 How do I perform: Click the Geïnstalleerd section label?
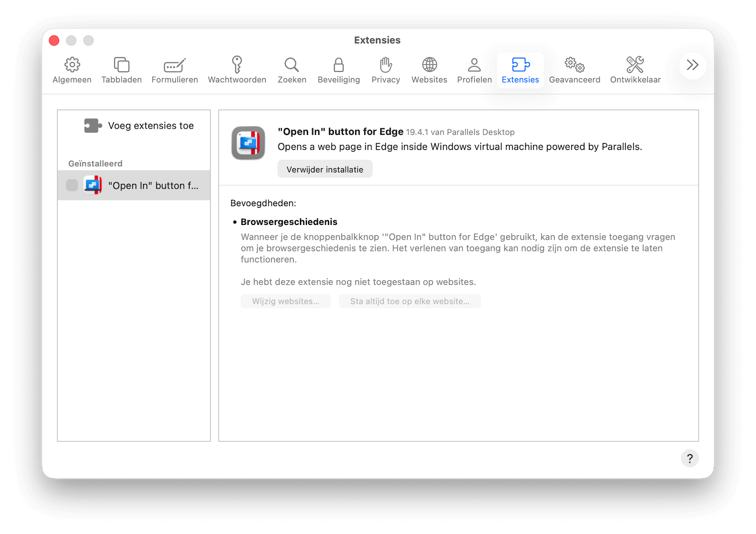pyautogui.click(x=95, y=163)
